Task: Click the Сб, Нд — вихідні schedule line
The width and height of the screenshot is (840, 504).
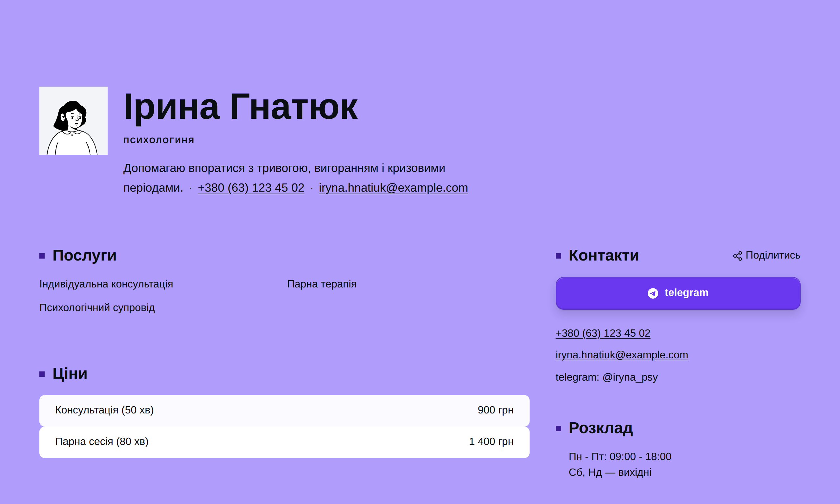Action: click(x=610, y=472)
